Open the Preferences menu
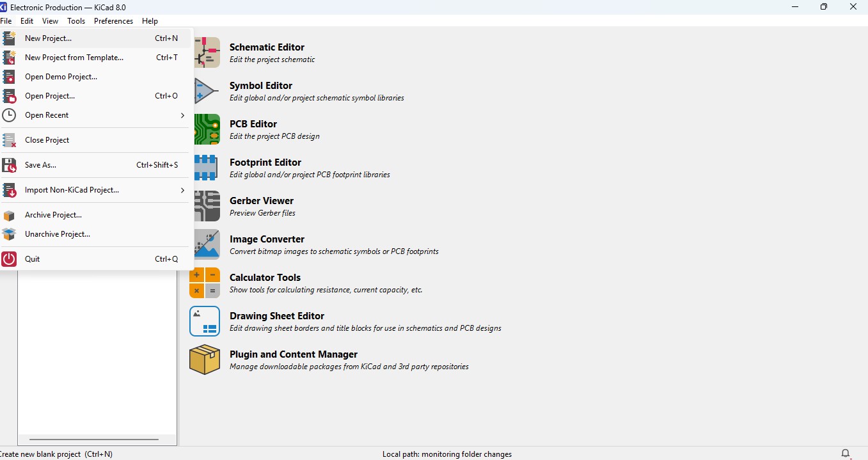This screenshot has height=460, width=868. point(113,21)
